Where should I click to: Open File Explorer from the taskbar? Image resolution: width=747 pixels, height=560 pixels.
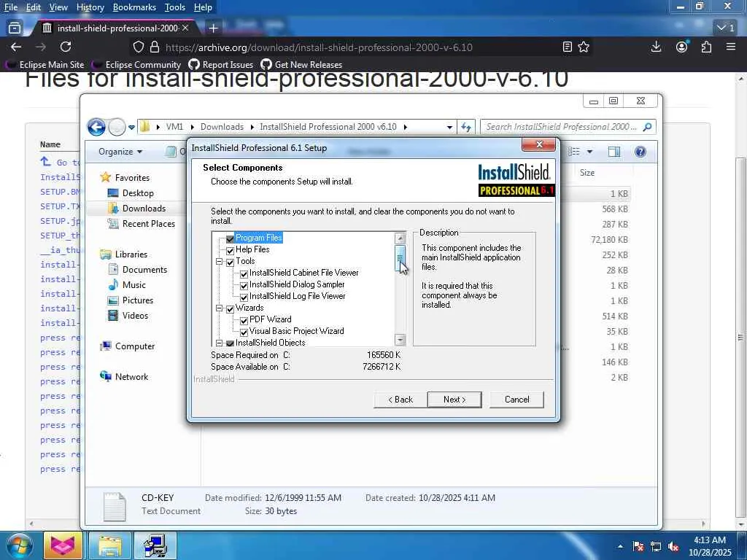109,545
